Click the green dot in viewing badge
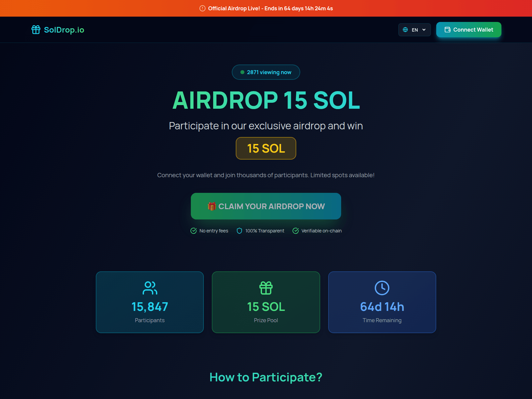Viewport: 532px width, 399px height. pyautogui.click(x=242, y=72)
